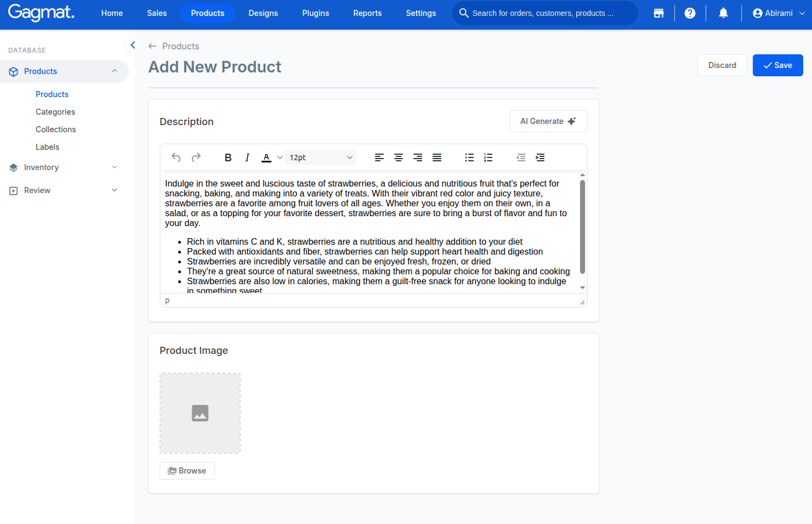Justify the description text
812x524 pixels.
[x=437, y=157]
